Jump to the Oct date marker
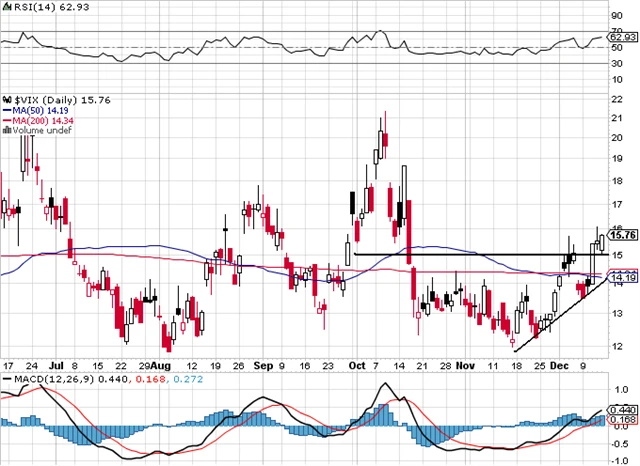The width and height of the screenshot is (640, 466). 357,367
